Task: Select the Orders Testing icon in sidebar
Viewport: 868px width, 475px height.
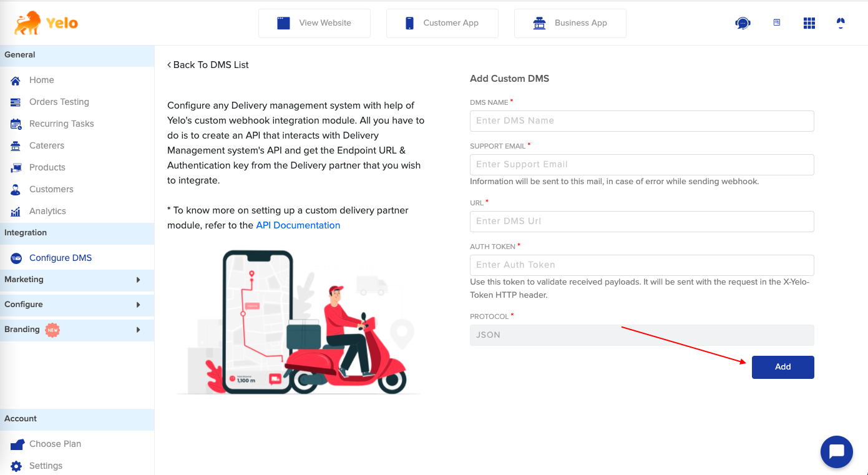Action: [x=14, y=102]
